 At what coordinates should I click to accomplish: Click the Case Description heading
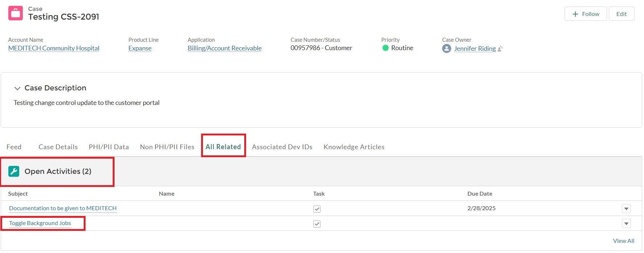pyautogui.click(x=55, y=88)
